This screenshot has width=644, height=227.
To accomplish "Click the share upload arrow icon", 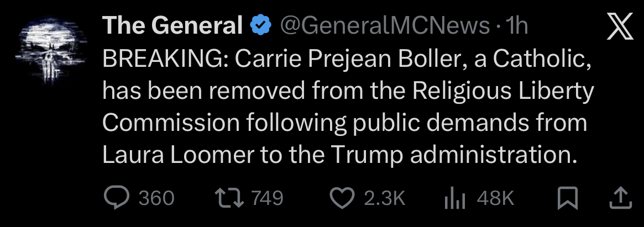I will 619,198.
